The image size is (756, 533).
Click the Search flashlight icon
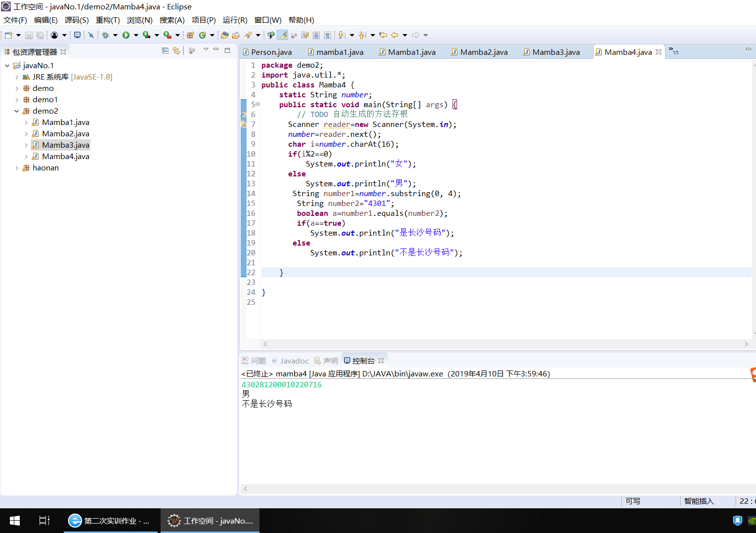click(248, 35)
